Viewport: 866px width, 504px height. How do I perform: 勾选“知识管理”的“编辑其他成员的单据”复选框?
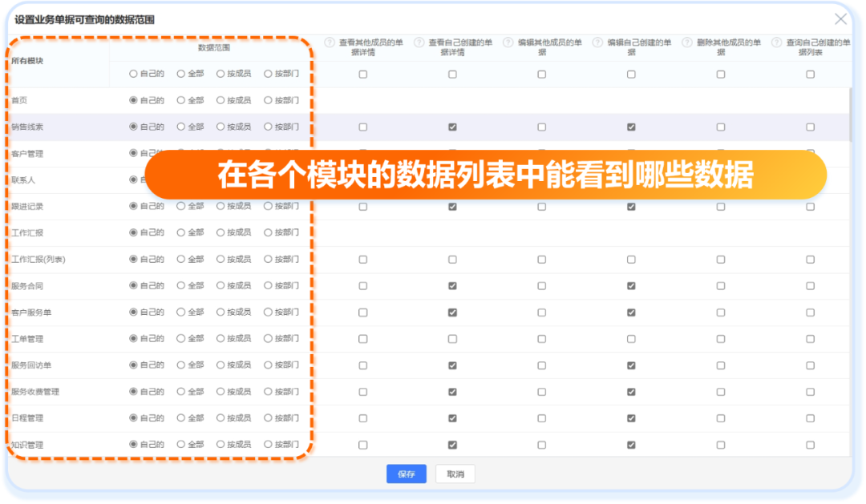540,444
